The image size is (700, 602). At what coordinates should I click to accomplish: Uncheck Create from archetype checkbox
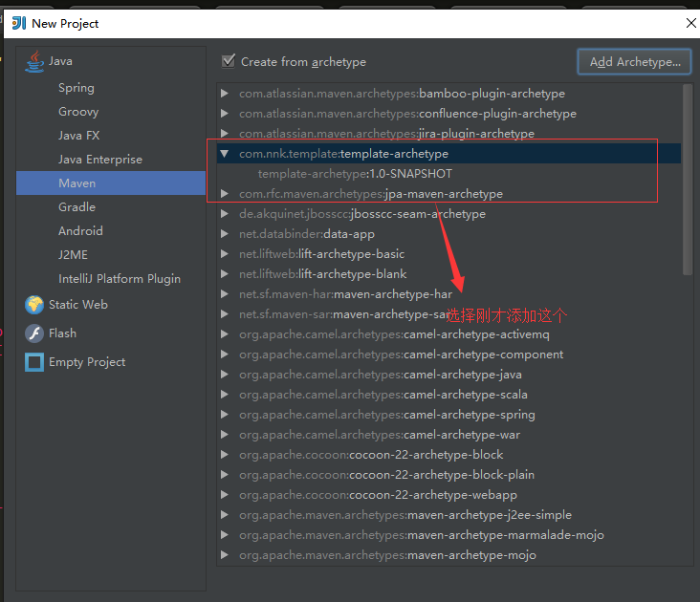(x=229, y=61)
